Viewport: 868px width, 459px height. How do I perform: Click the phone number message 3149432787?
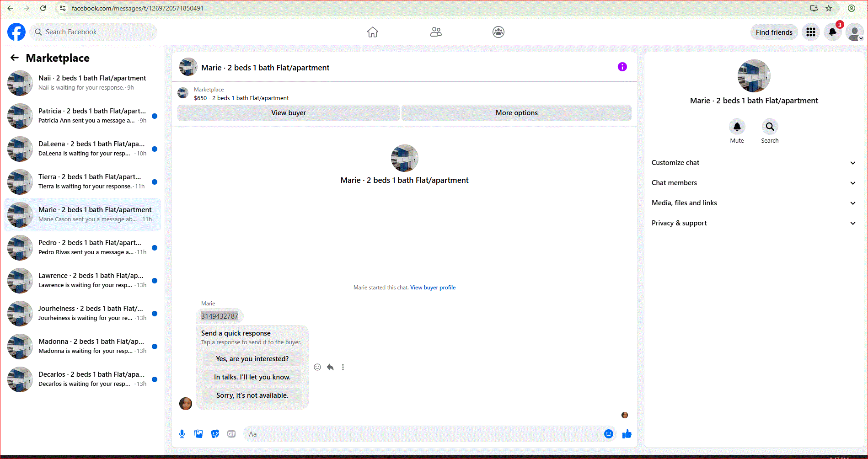point(220,316)
